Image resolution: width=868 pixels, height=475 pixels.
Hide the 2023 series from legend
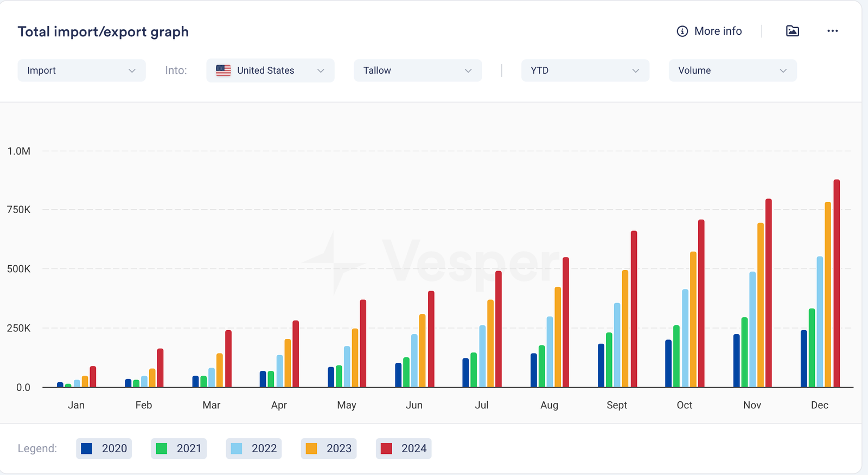(x=328, y=448)
